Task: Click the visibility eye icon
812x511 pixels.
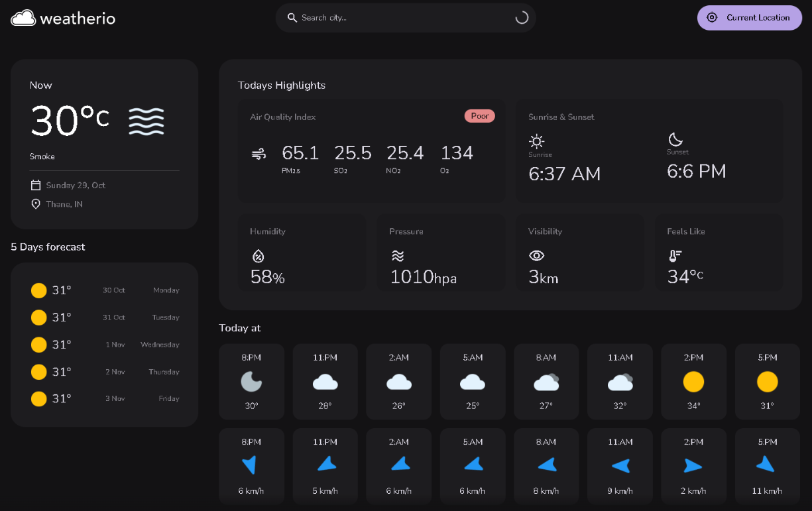Action: tap(536, 256)
